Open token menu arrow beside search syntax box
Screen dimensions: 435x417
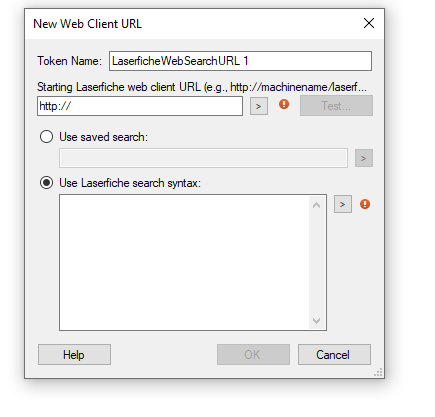[x=343, y=204]
